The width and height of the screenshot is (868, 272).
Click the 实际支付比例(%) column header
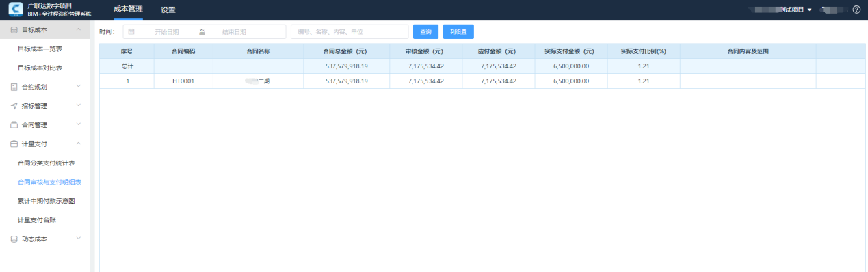click(x=644, y=51)
